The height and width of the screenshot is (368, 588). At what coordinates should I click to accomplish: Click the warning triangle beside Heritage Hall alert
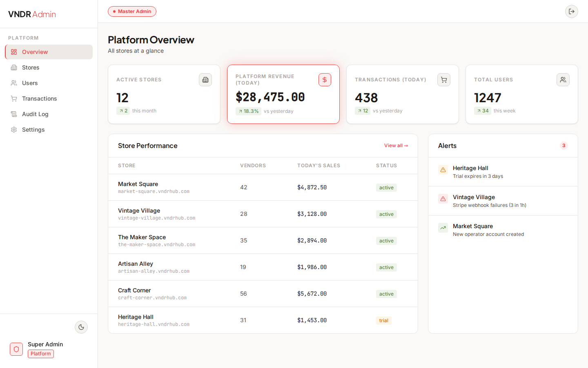coord(443,169)
